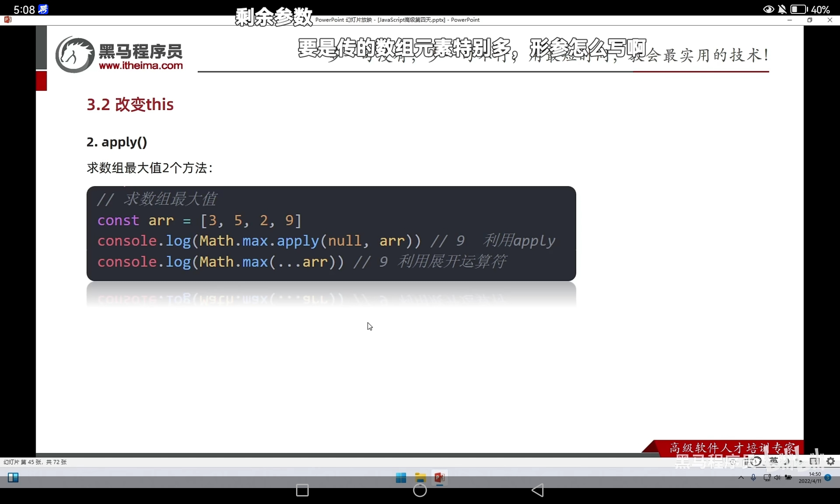Click the slide 45 of 72 indicator
Viewport: 840px width, 504px height.
[x=35, y=462]
